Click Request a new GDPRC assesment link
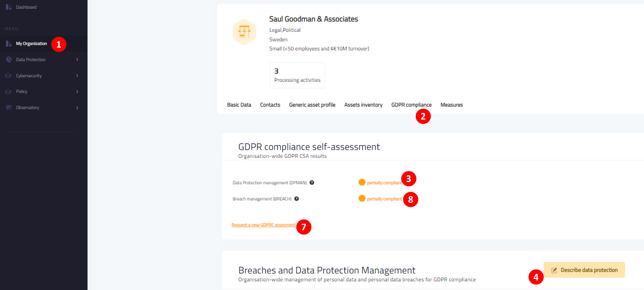The width and height of the screenshot is (644, 290). [x=263, y=225]
